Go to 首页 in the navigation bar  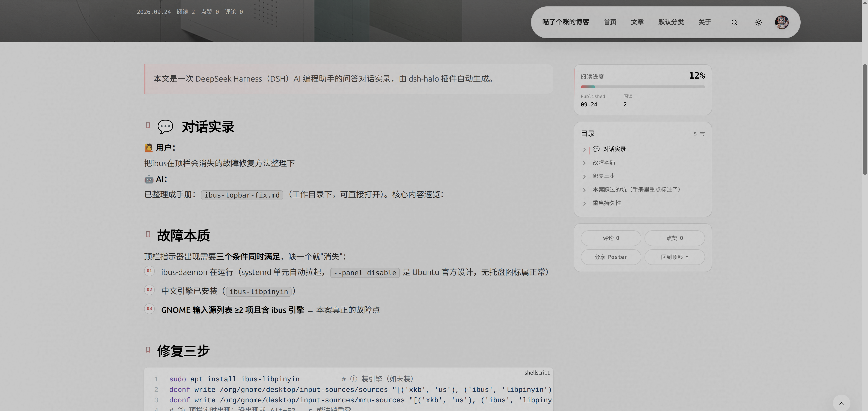pos(610,22)
